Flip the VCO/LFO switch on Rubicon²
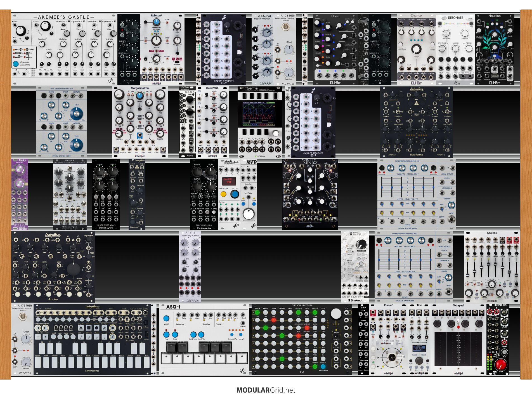Screen dimensions: 532x396 point(146,41)
